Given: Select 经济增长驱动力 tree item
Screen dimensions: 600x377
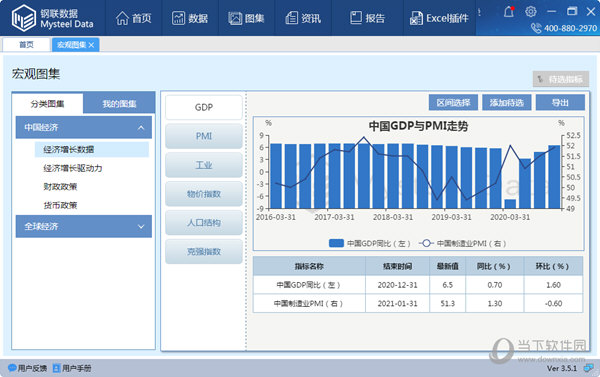Looking at the screenshot, I should pos(73,168).
